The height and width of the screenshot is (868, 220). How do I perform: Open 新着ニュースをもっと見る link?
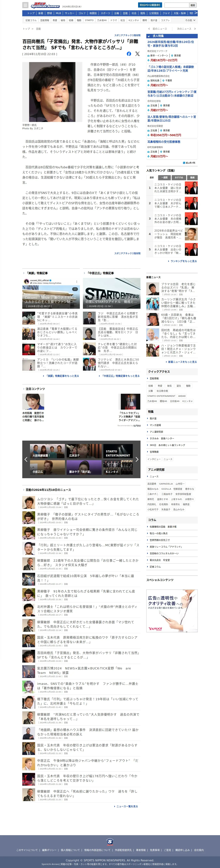(x=181, y=362)
